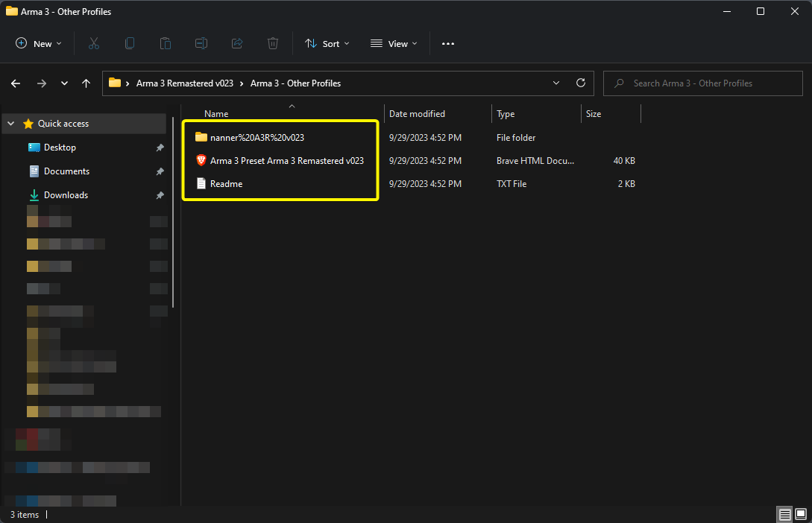This screenshot has width=812, height=523.
Task: Click the address bar folder icon
Action: pyautogui.click(x=115, y=83)
